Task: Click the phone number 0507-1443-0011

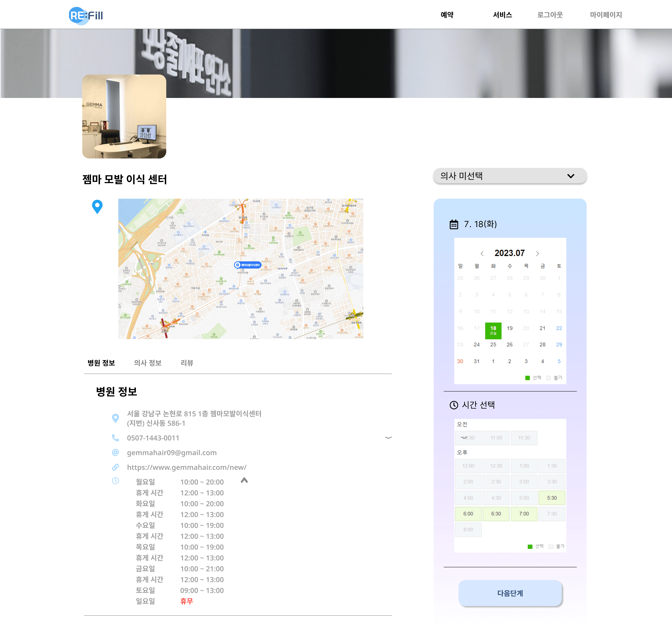Action: pyautogui.click(x=153, y=438)
